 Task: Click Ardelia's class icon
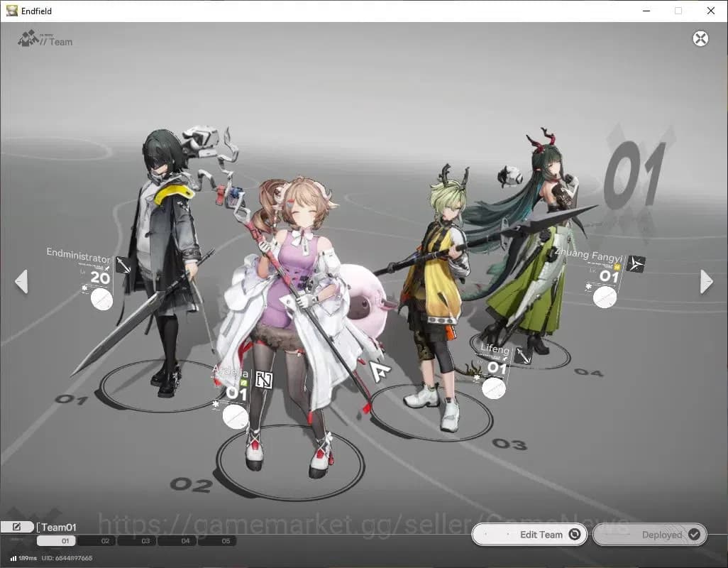coord(264,381)
